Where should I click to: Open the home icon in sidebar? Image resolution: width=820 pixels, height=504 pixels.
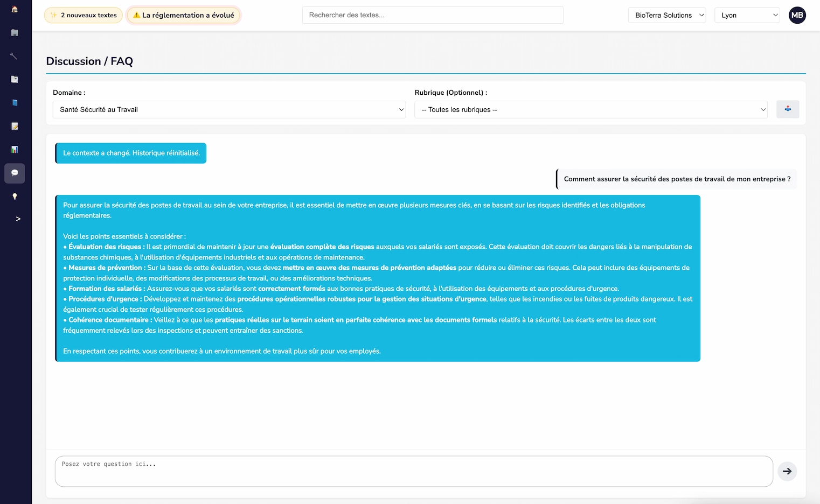[x=15, y=10]
